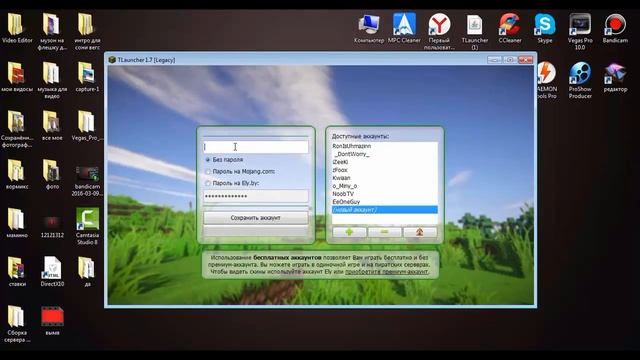Open the 'вормикс' desktop folder

tap(17, 174)
